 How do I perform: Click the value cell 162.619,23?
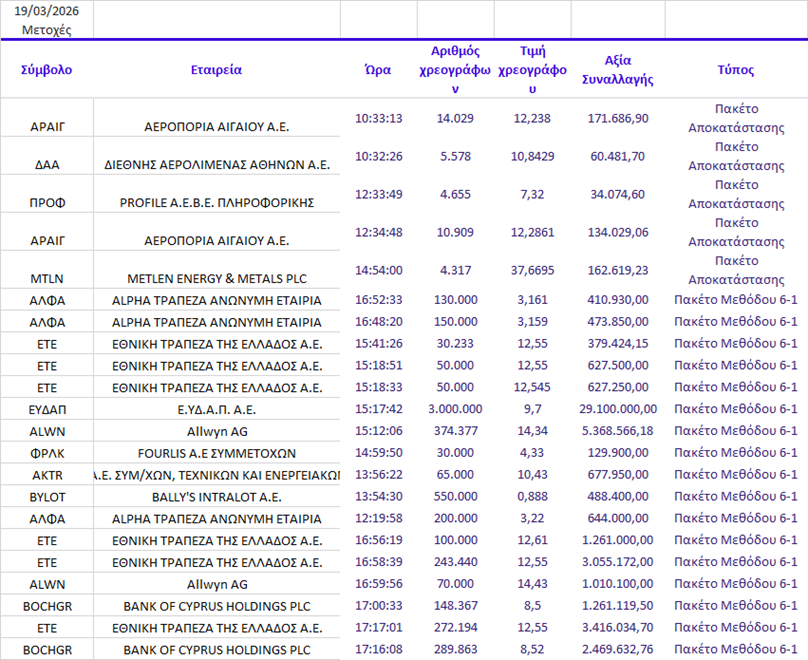click(x=618, y=270)
